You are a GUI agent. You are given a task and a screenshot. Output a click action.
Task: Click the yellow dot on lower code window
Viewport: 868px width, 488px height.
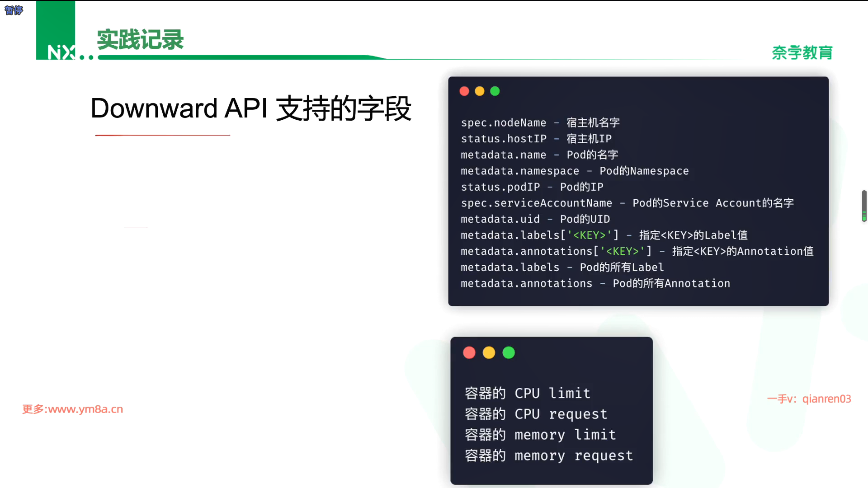tap(489, 352)
